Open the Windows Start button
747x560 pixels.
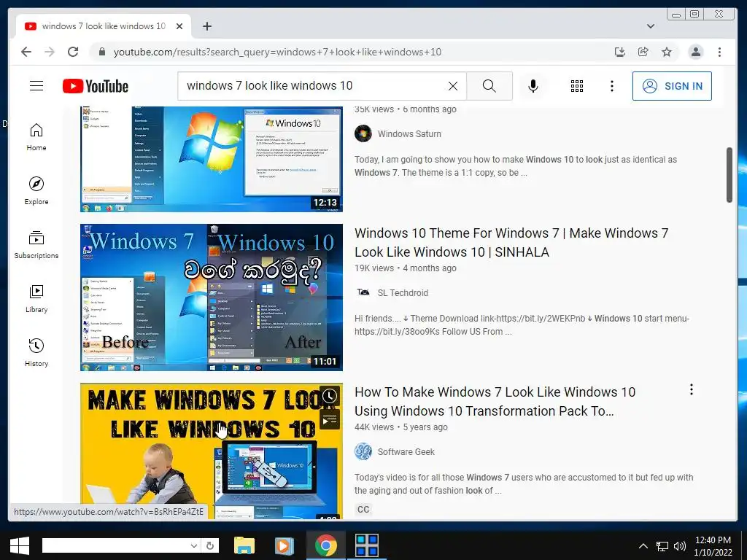[x=20, y=545]
